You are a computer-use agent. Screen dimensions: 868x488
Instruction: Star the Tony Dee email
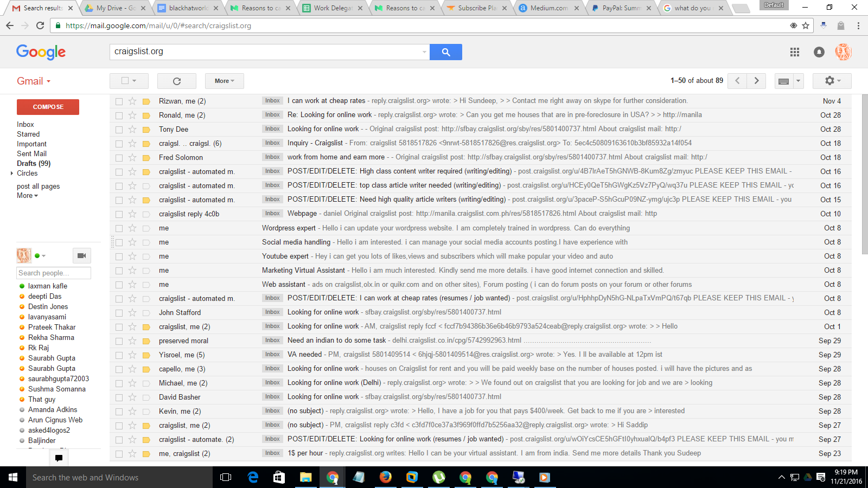132,129
